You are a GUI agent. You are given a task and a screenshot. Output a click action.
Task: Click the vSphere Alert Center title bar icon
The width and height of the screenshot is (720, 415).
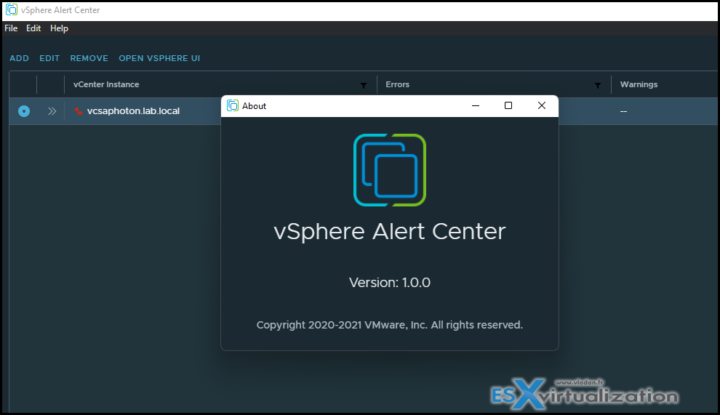click(x=11, y=10)
